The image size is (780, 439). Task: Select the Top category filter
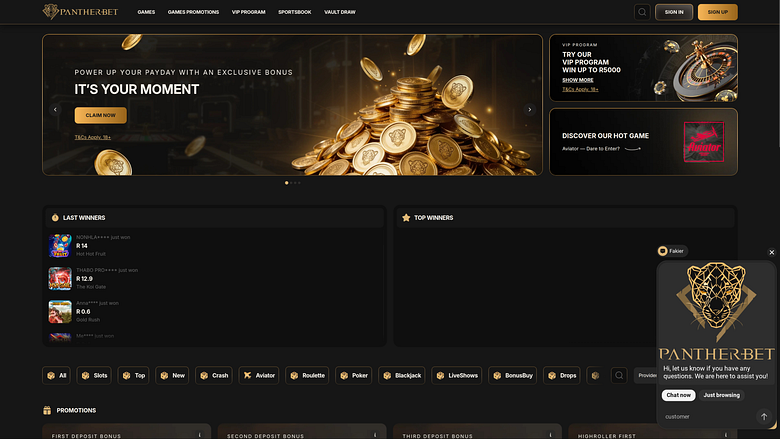(133, 375)
